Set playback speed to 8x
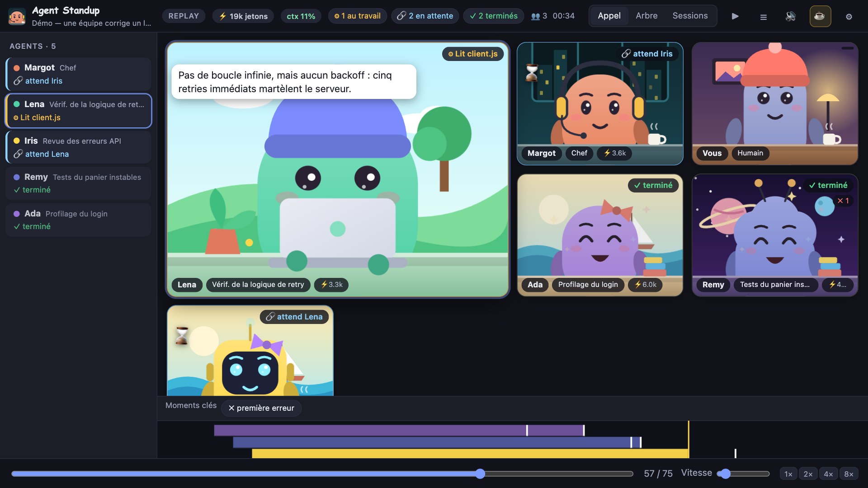This screenshot has width=868, height=488. (849, 474)
